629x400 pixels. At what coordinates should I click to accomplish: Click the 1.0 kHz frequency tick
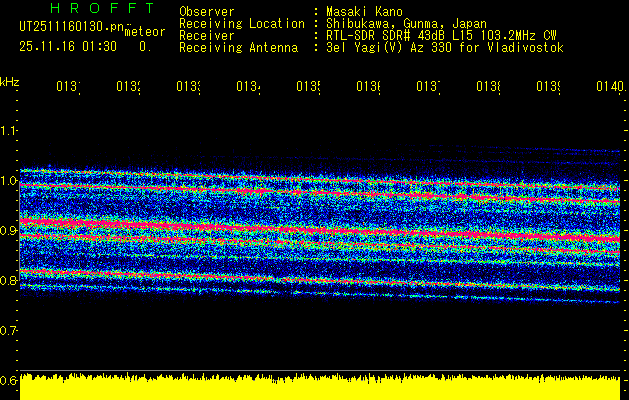(9, 181)
